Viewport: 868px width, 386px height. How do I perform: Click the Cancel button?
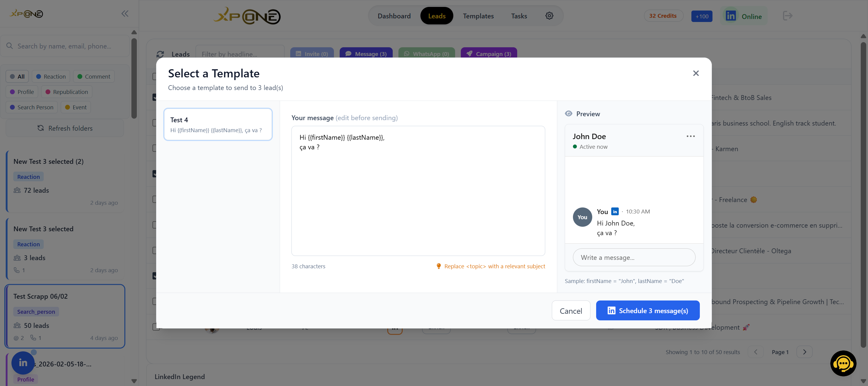point(571,311)
